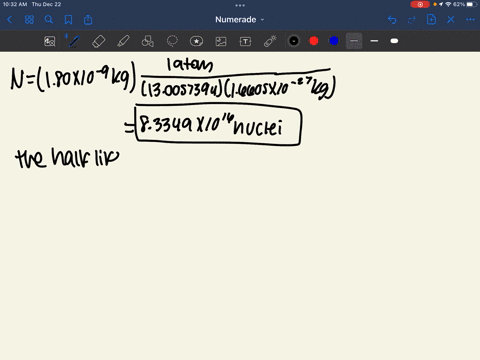Select the Highlighter tool
This screenshot has width=480, height=360.
[x=123, y=41]
